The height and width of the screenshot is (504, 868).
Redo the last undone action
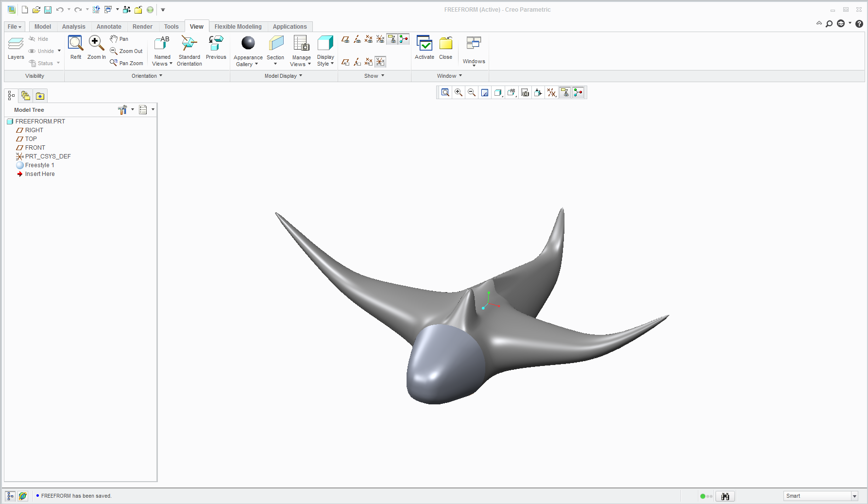[78, 10]
